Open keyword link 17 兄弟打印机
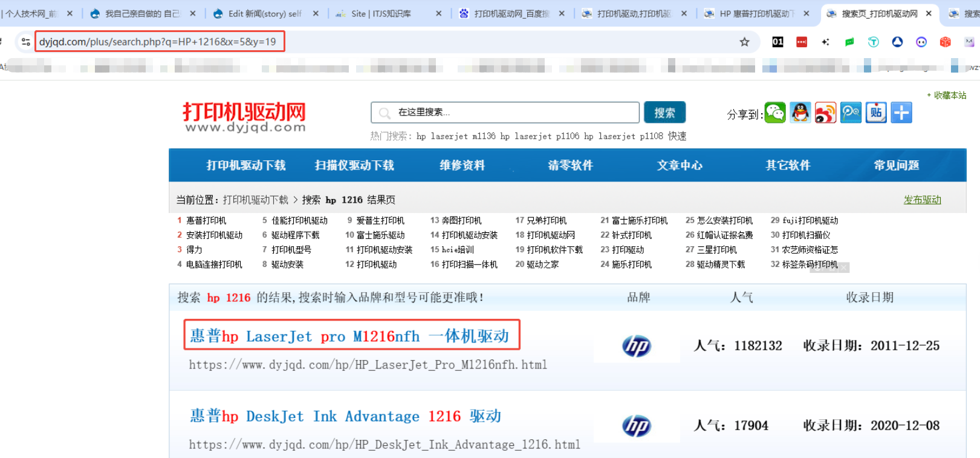The width and height of the screenshot is (980, 458). 547,220
